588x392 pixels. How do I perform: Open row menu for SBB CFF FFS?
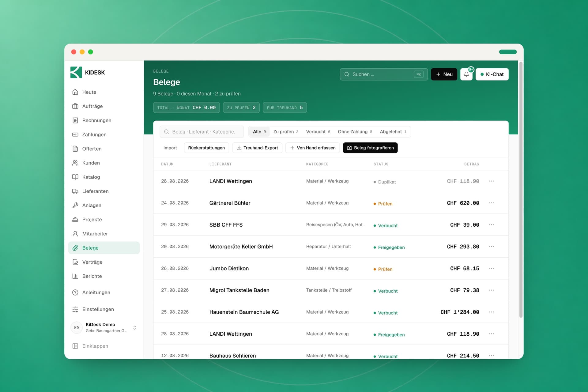pyautogui.click(x=492, y=224)
